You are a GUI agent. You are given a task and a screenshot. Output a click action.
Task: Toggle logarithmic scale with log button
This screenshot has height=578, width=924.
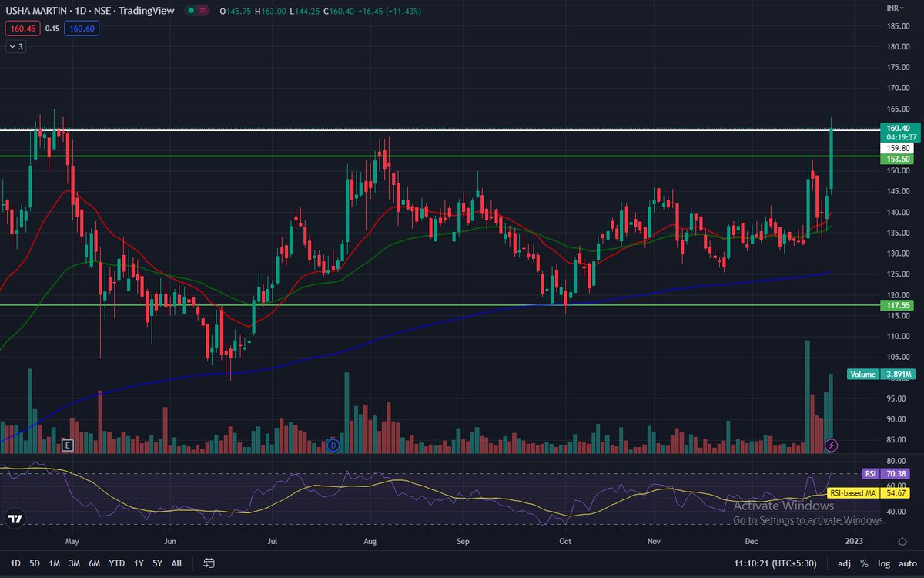coord(884,563)
